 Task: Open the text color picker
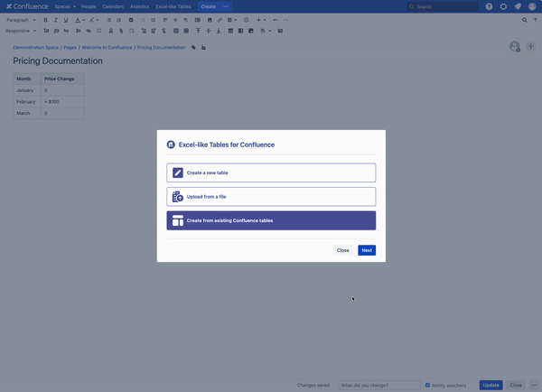coord(79,19)
